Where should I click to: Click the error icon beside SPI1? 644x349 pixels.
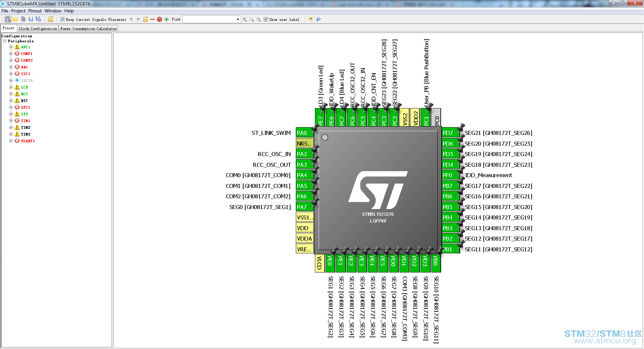click(17, 107)
